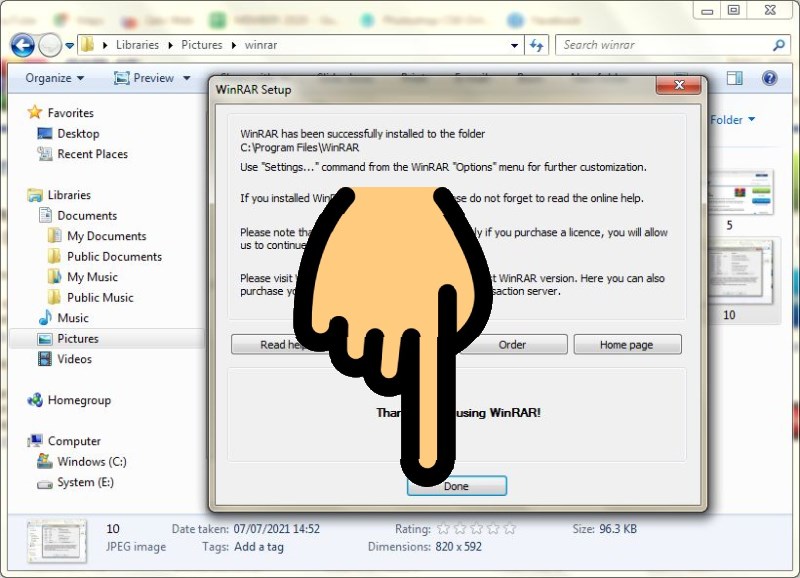Select Music library in navigation pane
This screenshot has height=578, width=800.
(73, 318)
